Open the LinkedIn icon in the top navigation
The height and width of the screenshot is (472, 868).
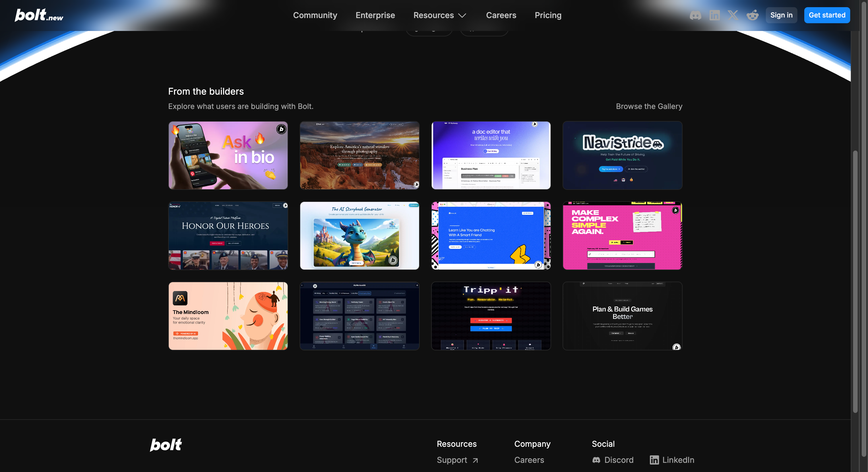click(714, 15)
